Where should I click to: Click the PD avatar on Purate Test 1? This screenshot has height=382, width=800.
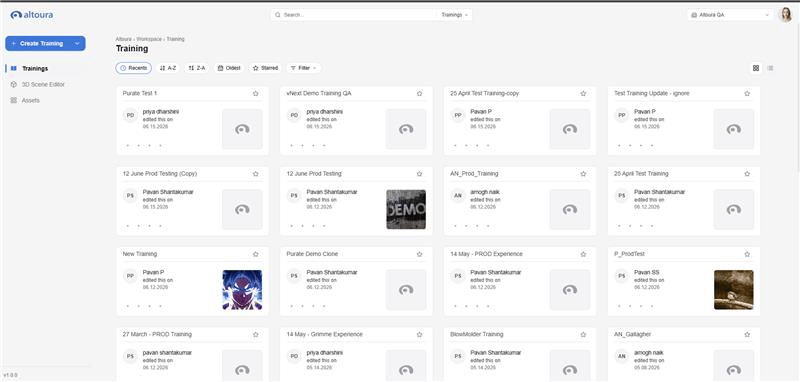pos(131,115)
